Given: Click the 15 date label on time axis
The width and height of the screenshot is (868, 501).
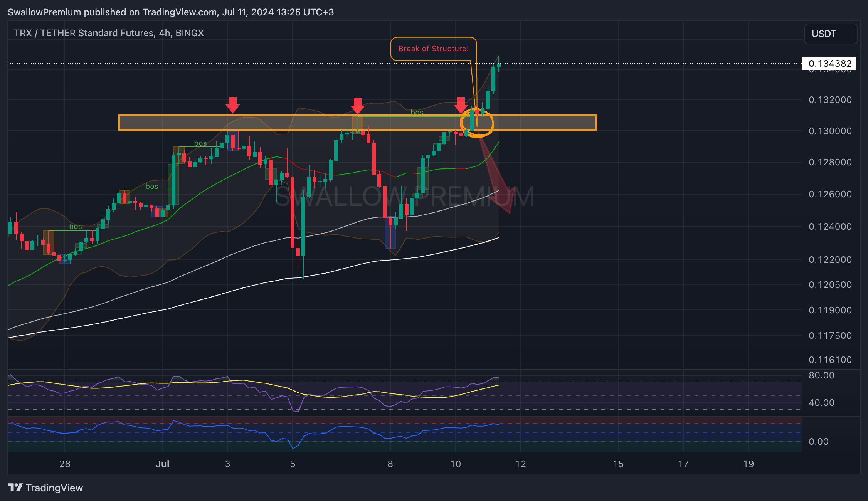Looking at the screenshot, I should click(618, 464).
